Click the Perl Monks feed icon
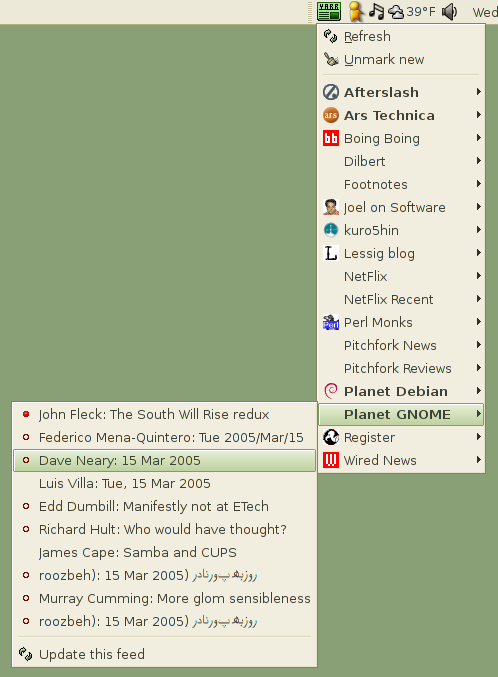498x677 pixels. coord(331,322)
